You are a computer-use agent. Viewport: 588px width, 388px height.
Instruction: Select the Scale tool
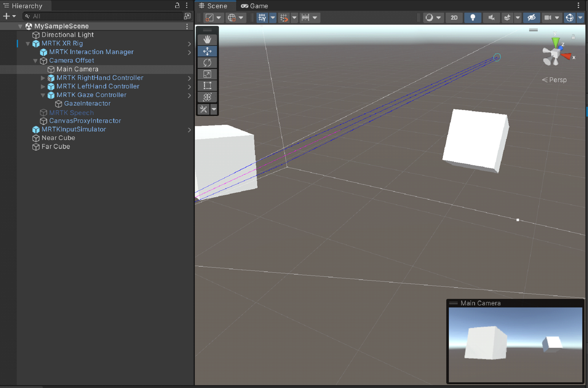(x=207, y=74)
